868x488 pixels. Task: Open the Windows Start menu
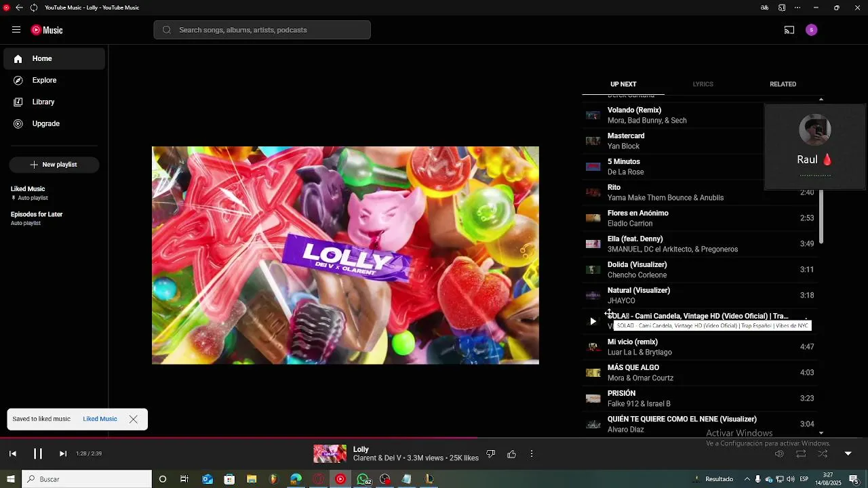point(10,479)
